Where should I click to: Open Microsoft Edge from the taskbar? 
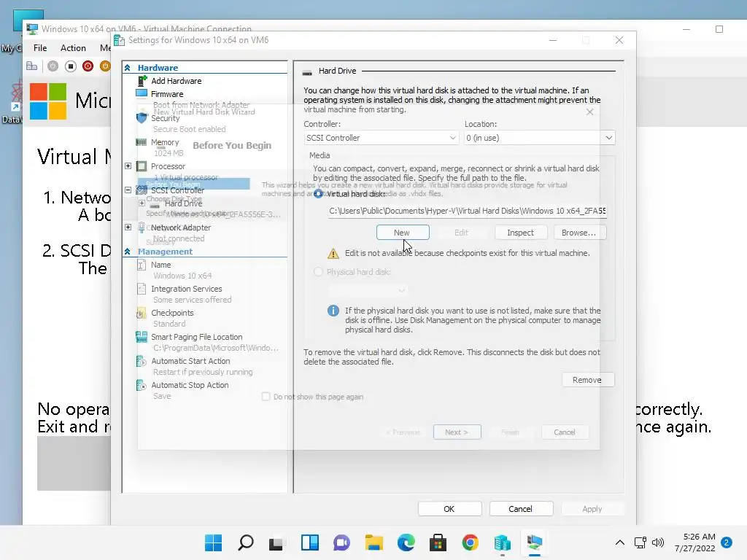(406, 542)
